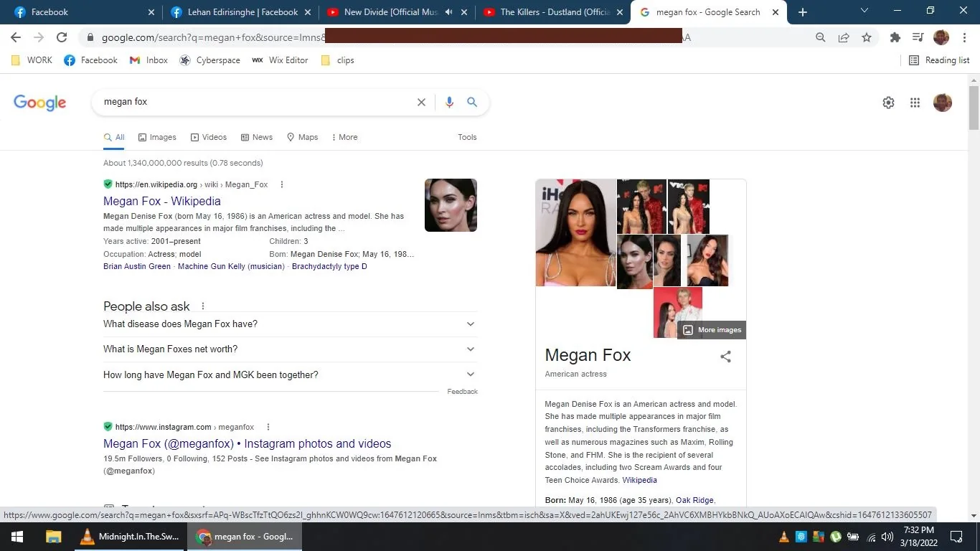The image size is (980, 551).
Task: Open the More search categories dropdown
Action: (344, 137)
